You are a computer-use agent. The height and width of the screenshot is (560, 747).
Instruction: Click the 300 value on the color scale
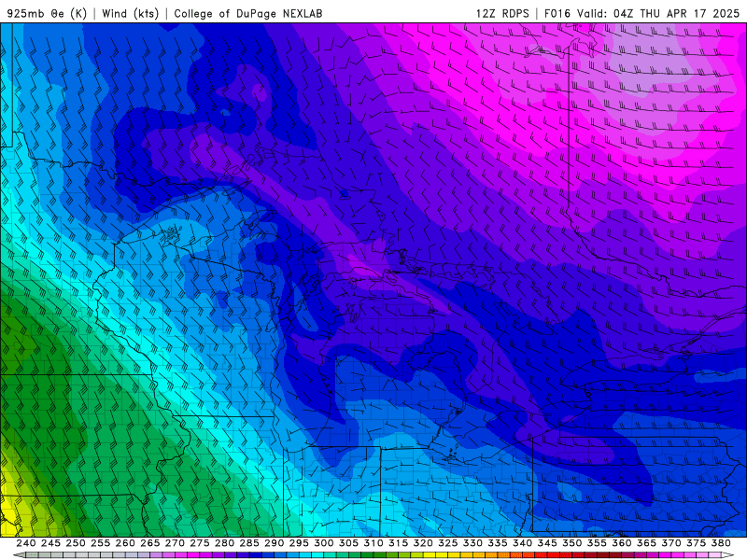tap(323, 543)
